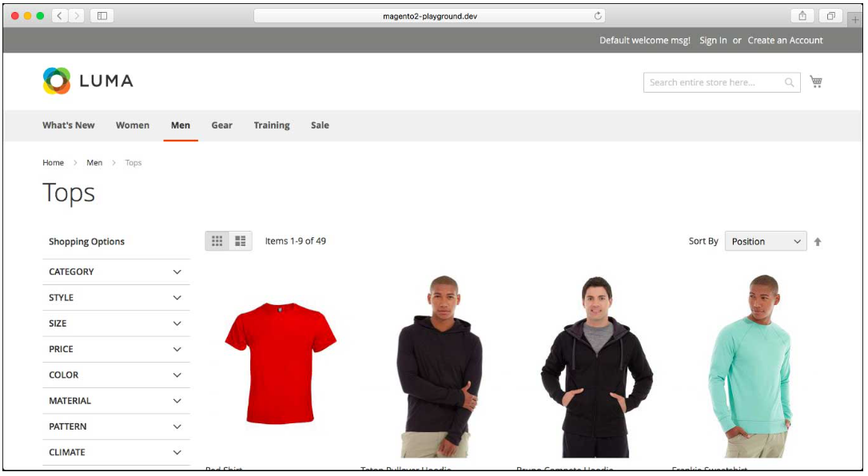Screen dimensions: 868x476
Task: Switch to grid view mode
Action: [x=217, y=241]
